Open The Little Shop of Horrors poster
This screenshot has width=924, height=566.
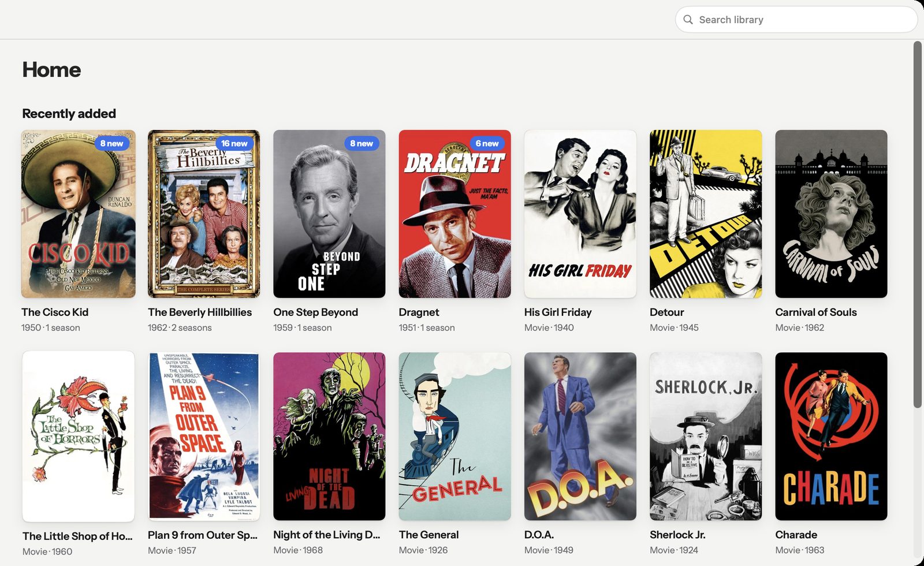click(x=79, y=437)
